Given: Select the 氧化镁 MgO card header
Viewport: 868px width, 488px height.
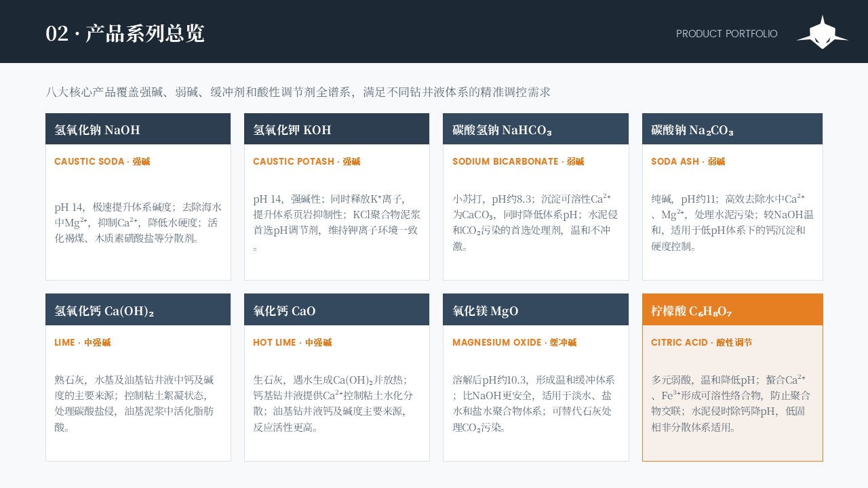Looking at the screenshot, I should [x=536, y=310].
